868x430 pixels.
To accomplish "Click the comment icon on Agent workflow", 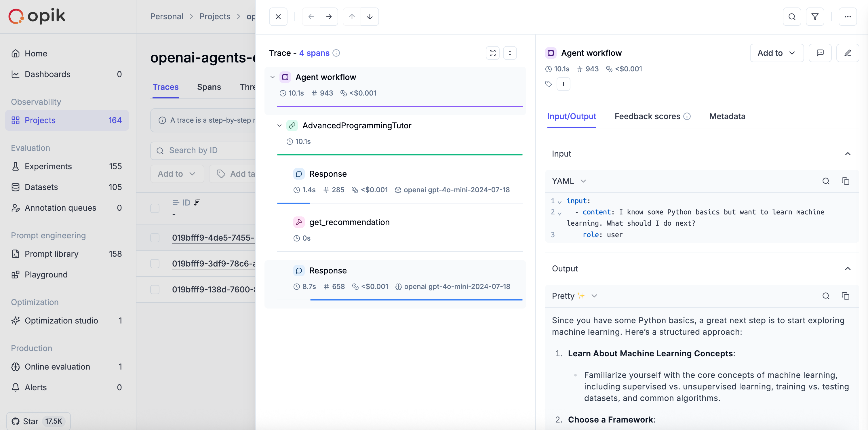I will click(821, 53).
